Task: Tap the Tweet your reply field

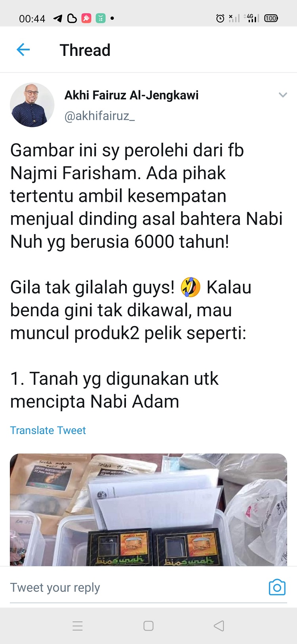Action: (x=135, y=587)
